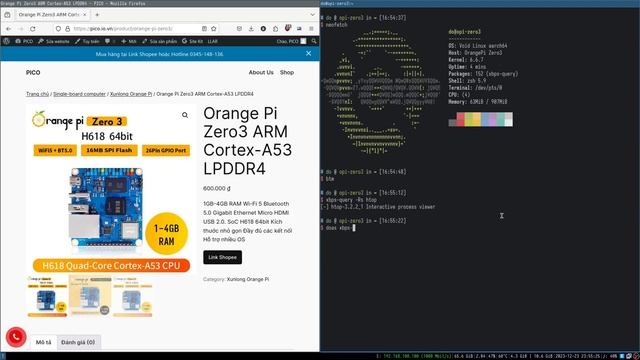This screenshot has height=360, width=640.
Task: Open Xunlong Orange Pi breadcrumb link
Action: (x=131, y=94)
